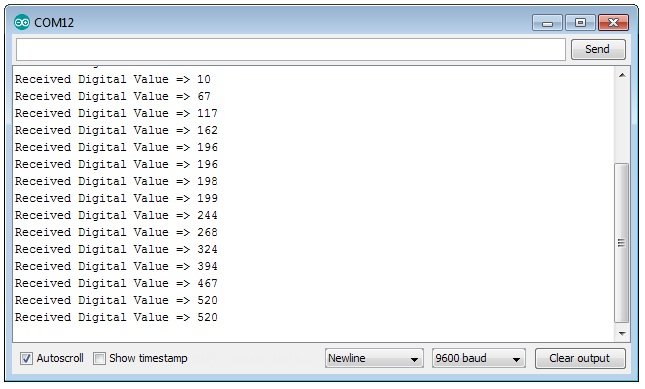
Task: Close the COM12 serial monitor window
Action: (x=613, y=23)
